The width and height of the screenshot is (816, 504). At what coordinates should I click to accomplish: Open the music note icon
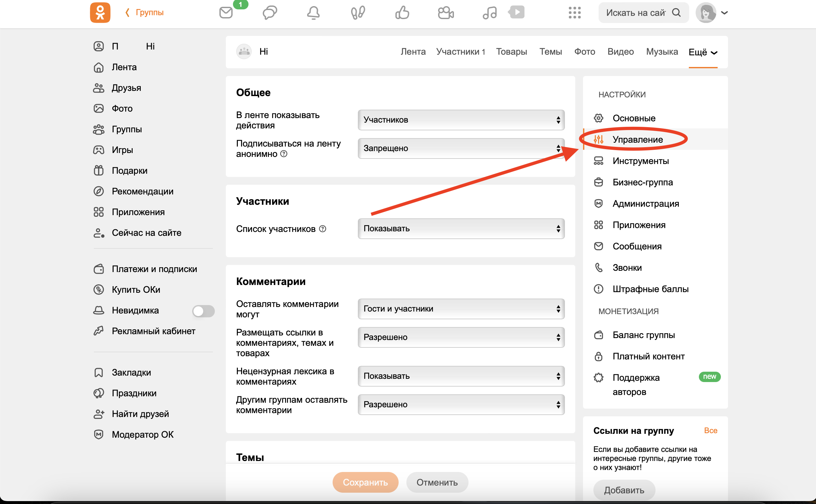(489, 13)
